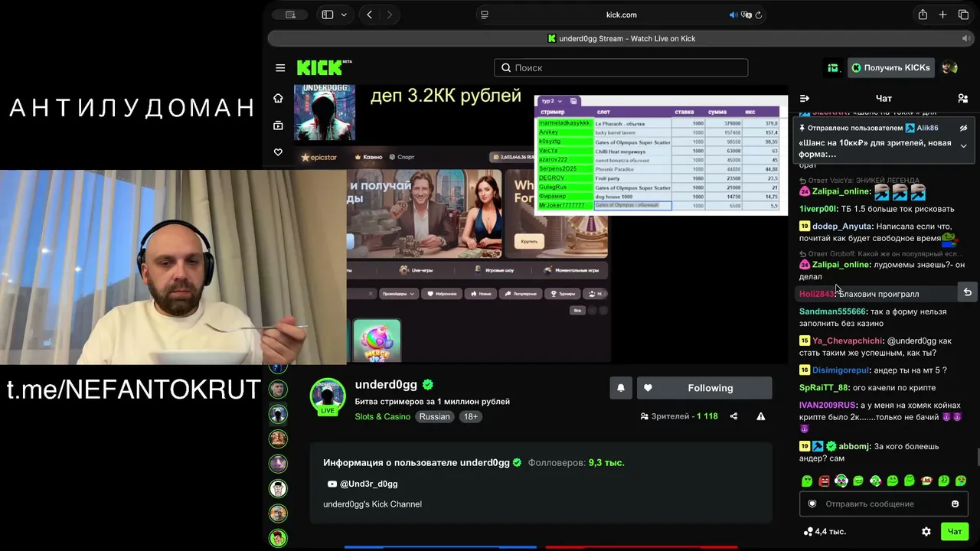This screenshot has height=551, width=980.
Task: Open Sandman555666's chat profile
Action: click(x=832, y=311)
